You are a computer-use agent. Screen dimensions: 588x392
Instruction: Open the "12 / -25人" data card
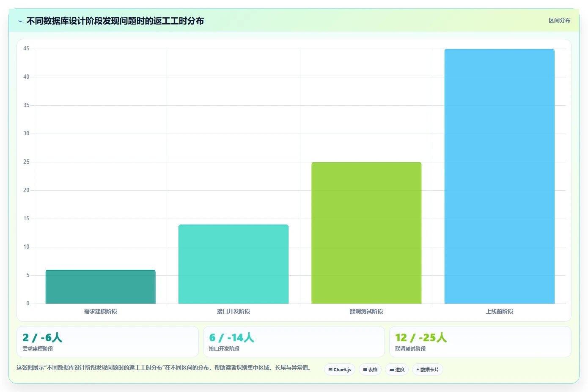pyautogui.click(x=480, y=342)
